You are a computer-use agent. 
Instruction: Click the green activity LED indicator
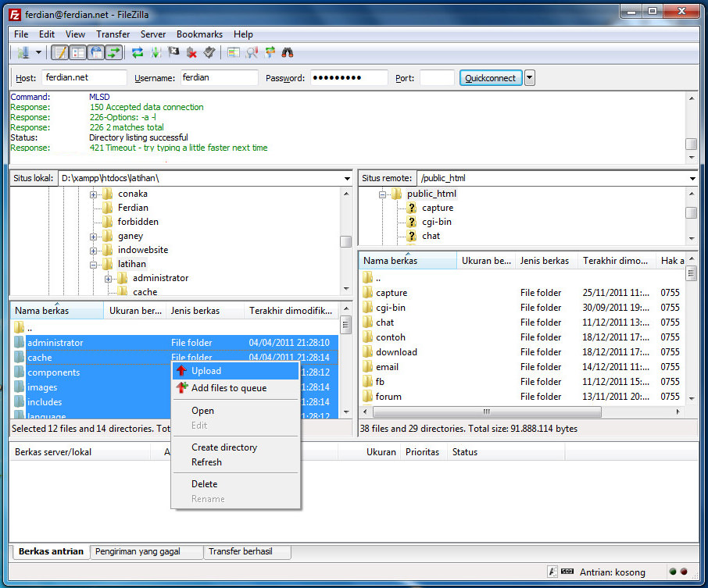673,572
